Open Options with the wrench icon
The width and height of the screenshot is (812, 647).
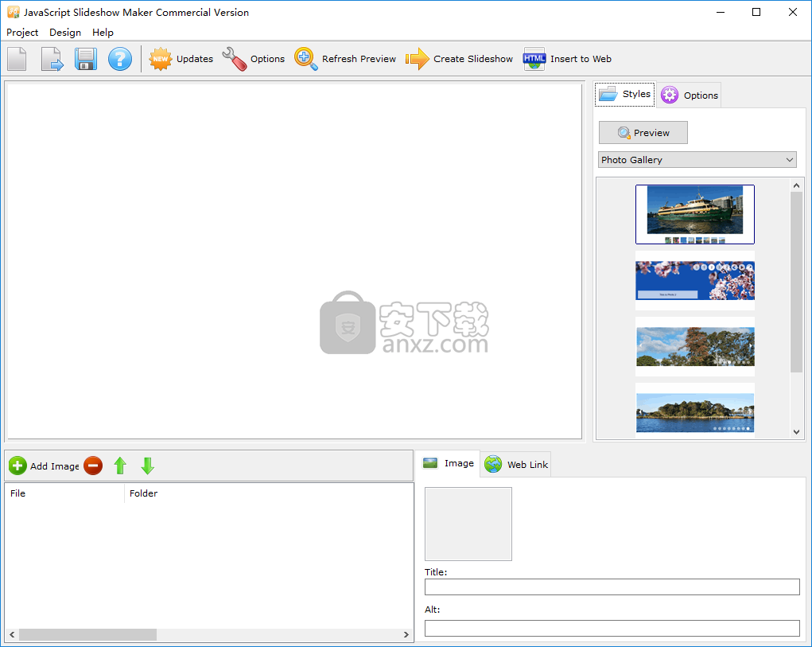pos(254,59)
